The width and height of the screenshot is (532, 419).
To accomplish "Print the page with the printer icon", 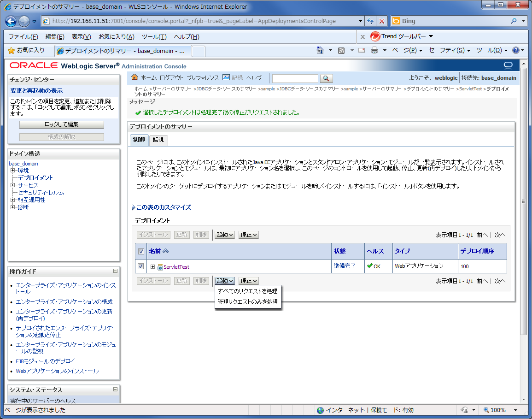I will (x=374, y=51).
